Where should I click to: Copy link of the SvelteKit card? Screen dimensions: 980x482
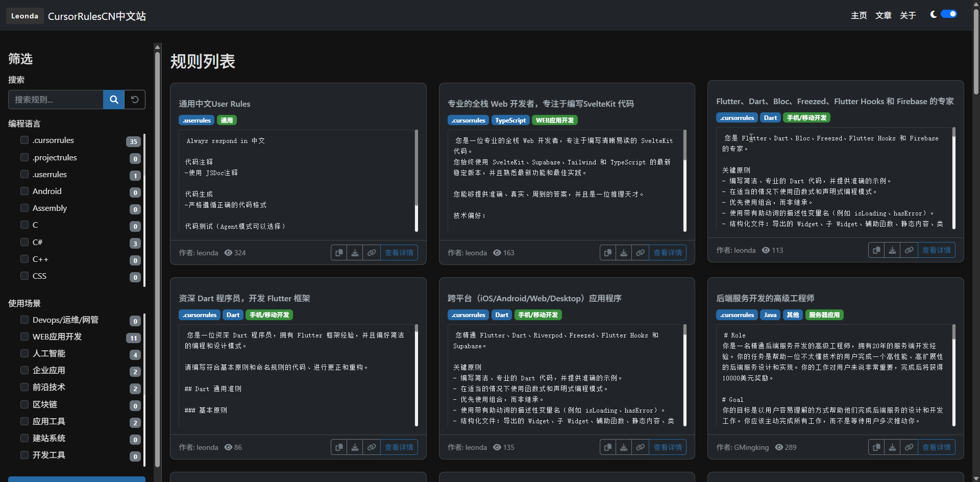[641, 253]
